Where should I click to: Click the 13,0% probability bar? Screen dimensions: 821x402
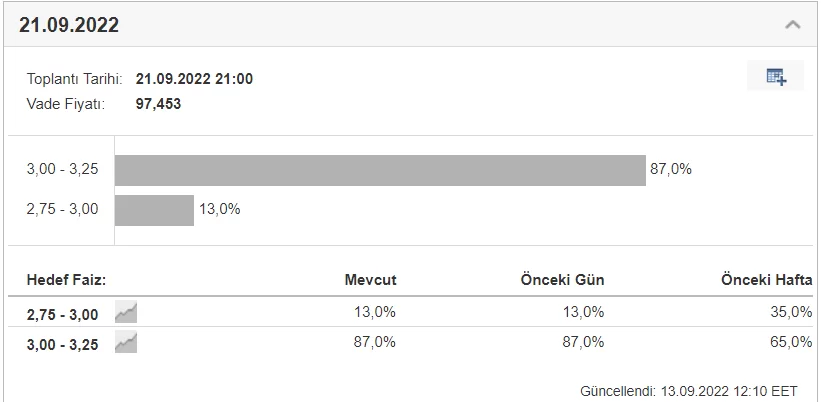pyautogui.click(x=154, y=210)
